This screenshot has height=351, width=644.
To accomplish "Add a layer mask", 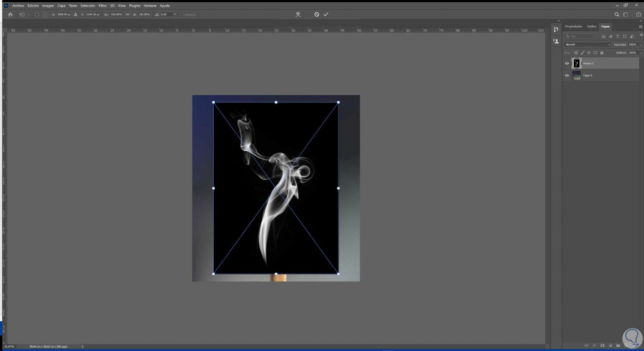I will 602,346.
